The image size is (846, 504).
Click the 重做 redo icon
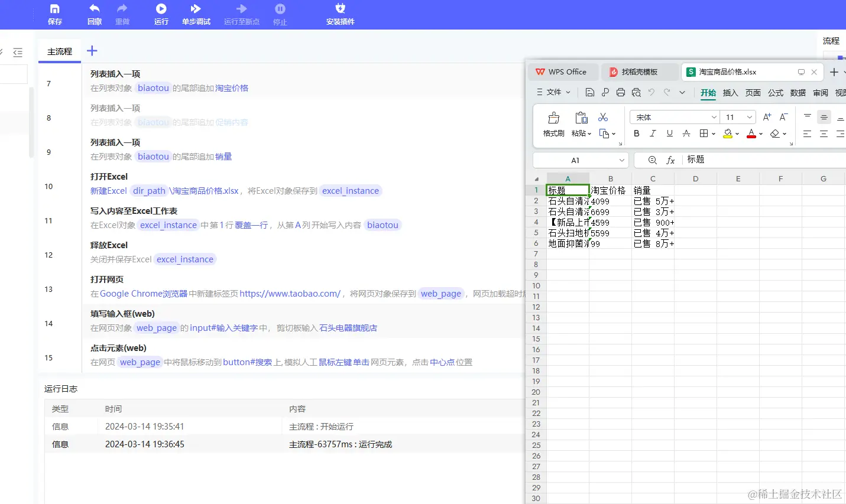(x=122, y=9)
